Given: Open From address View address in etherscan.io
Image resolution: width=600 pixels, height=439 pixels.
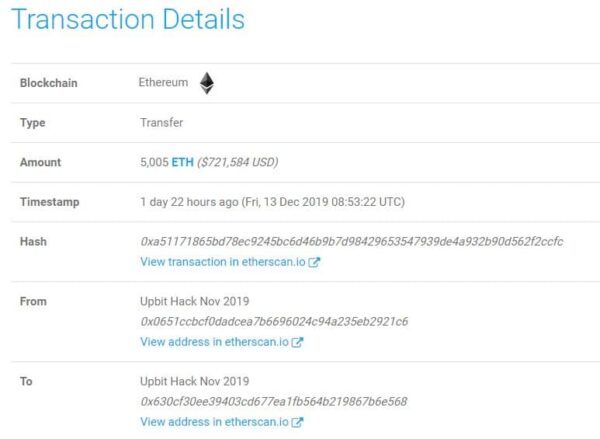Looking at the screenshot, I should (214, 342).
